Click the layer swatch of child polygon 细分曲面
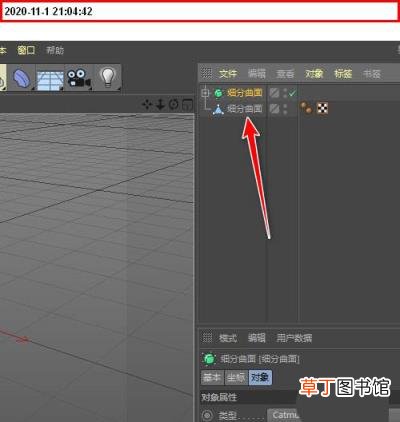400x422 pixels. tap(274, 109)
